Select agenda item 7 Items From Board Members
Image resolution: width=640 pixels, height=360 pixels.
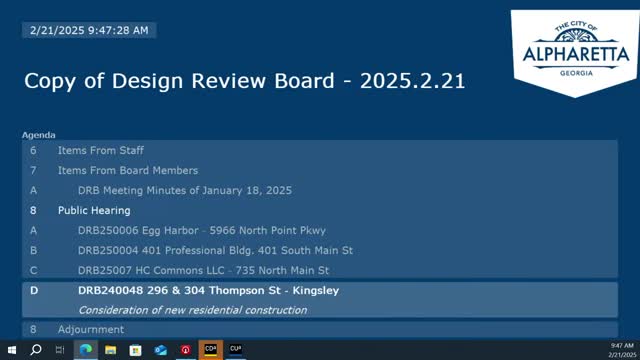click(x=320, y=170)
